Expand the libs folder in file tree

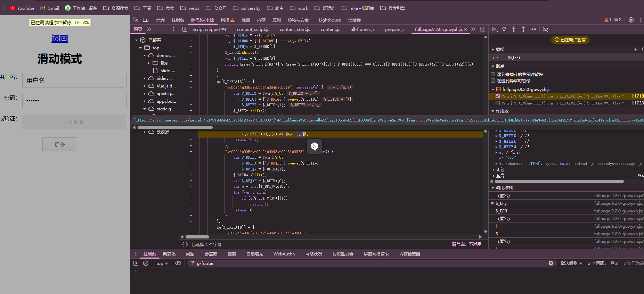coord(149,63)
